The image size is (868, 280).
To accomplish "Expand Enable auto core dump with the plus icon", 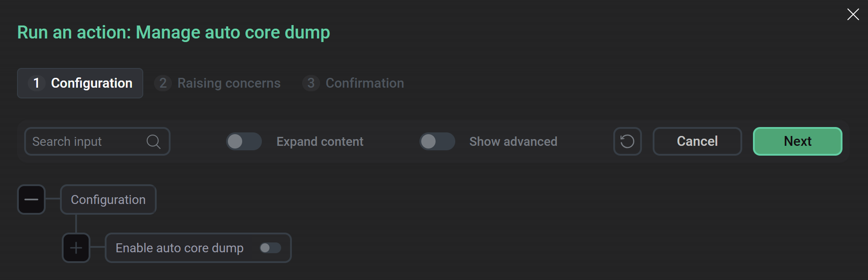I will pyautogui.click(x=76, y=247).
